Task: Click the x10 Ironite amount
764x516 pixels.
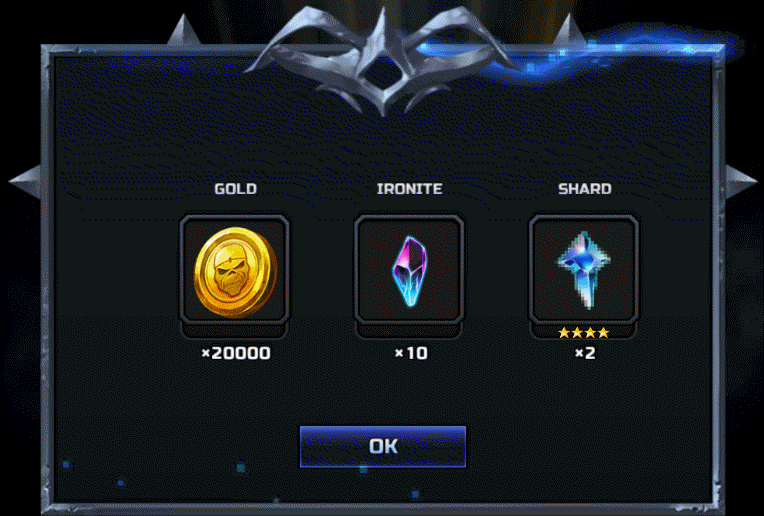Action: tap(411, 353)
